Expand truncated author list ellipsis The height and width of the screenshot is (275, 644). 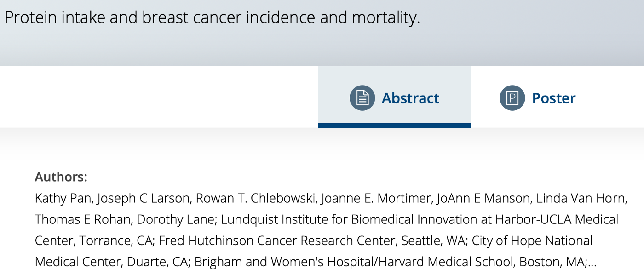tap(592, 262)
